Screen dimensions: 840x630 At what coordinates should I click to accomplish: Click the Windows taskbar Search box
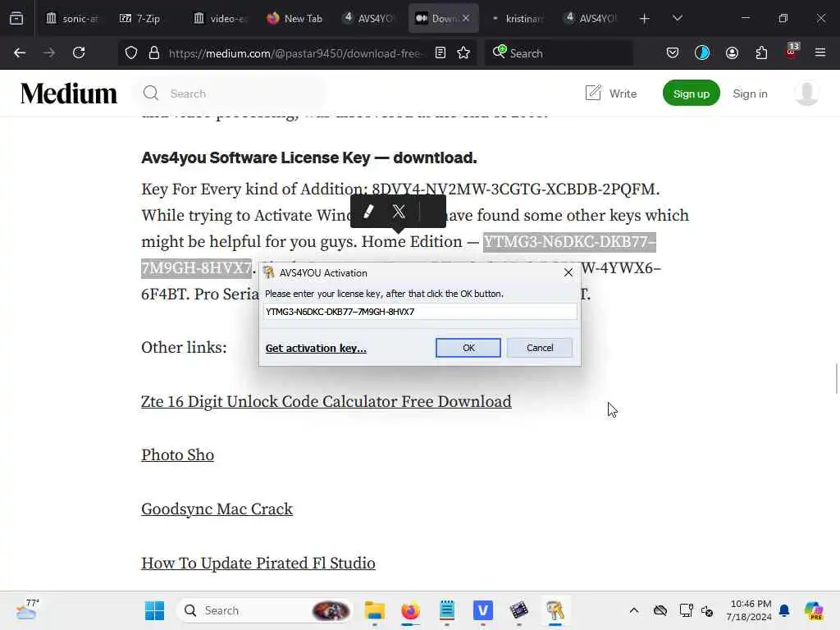265,610
